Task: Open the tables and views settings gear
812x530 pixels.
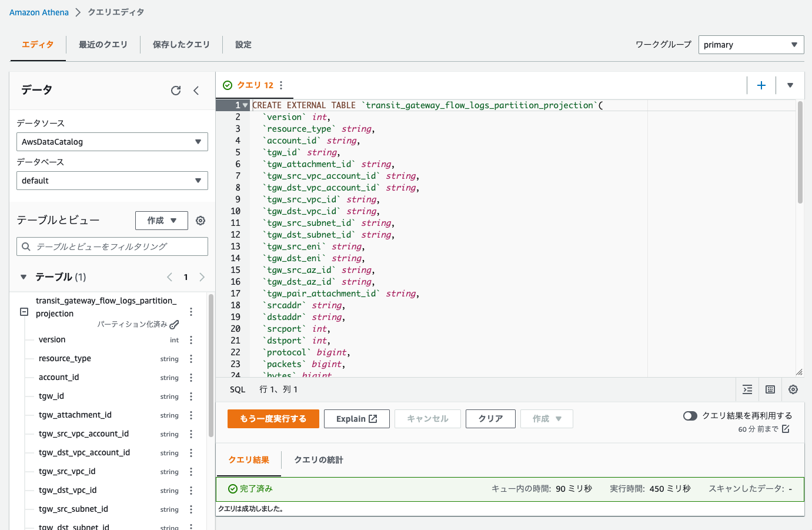Action: point(201,221)
